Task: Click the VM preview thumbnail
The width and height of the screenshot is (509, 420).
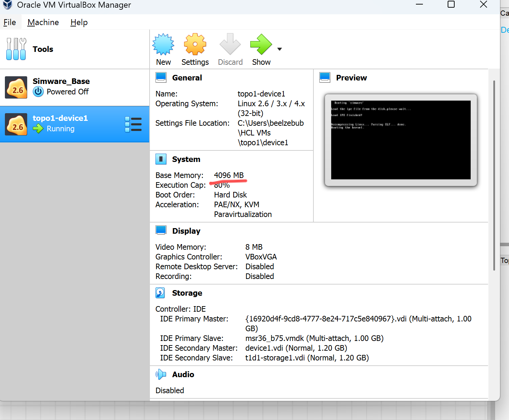Action: (x=401, y=140)
